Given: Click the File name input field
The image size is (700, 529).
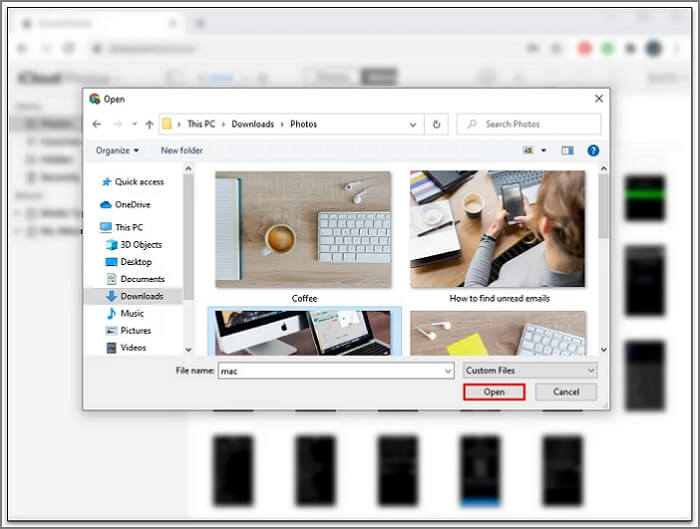Looking at the screenshot, I should pyautogui.click(x=336, y=371).
